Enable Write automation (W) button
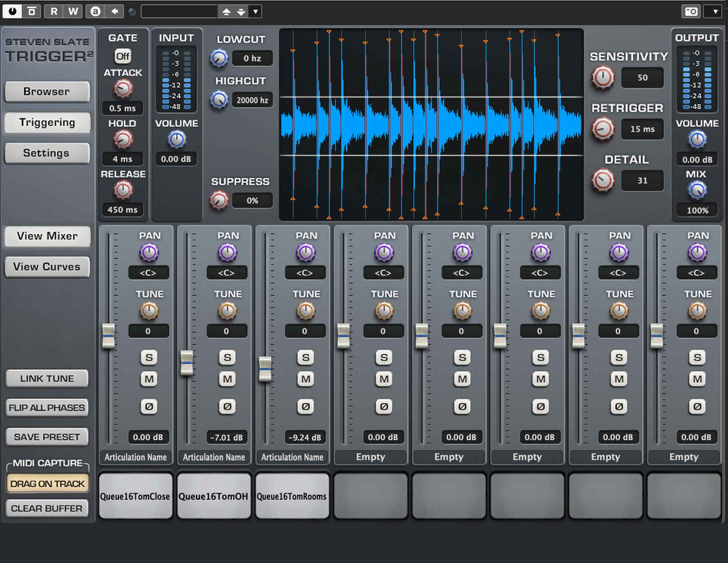The height and width of the screenshot is (563, 728). [73, 11]
